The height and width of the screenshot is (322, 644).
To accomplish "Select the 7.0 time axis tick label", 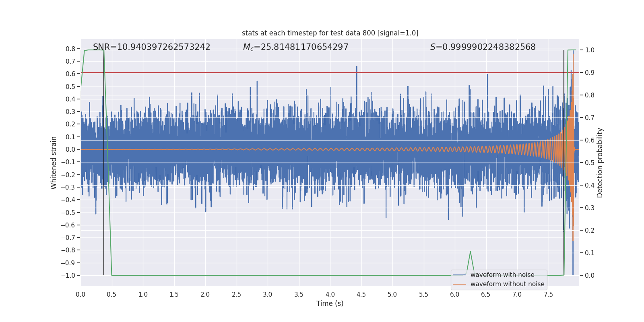I will pos(517,295).
